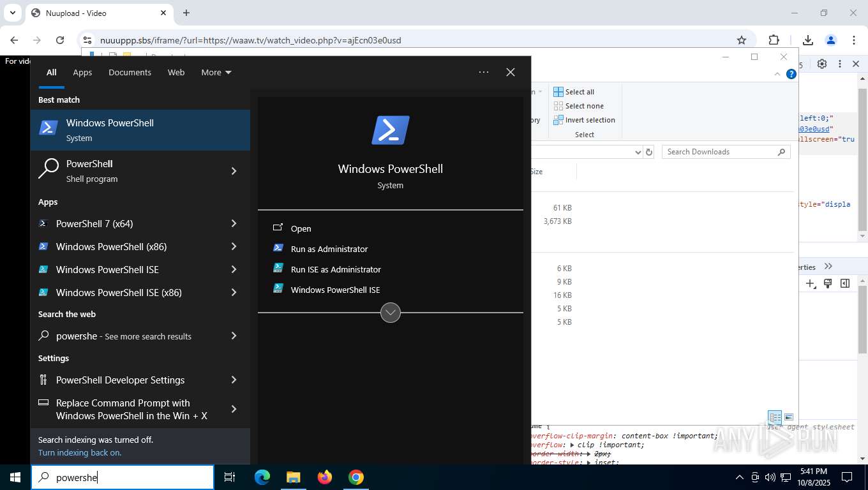Go back in Chrome
The width and height of the screenshot is (868, 490).
point(14,40)
